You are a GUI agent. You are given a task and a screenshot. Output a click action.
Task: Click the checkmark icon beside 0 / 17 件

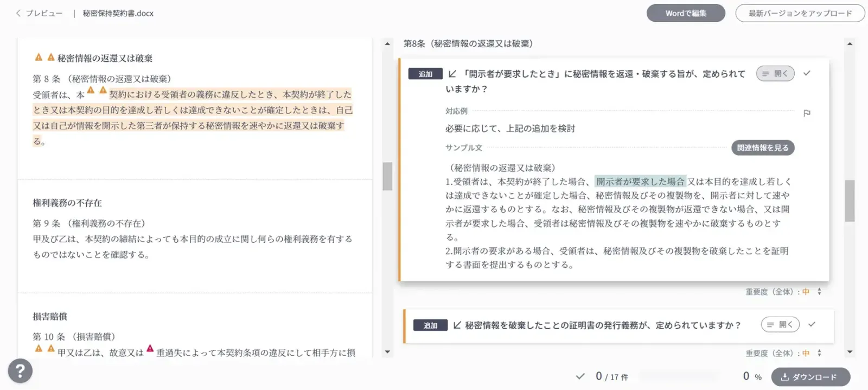(x=580, y=376)
